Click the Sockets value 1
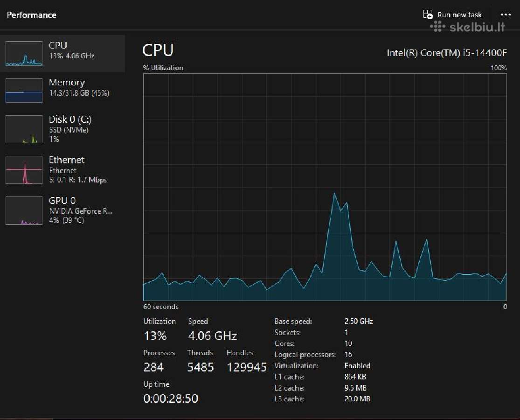Image resolution: width=520 pixels, height=420 pixels. point(346,332)
